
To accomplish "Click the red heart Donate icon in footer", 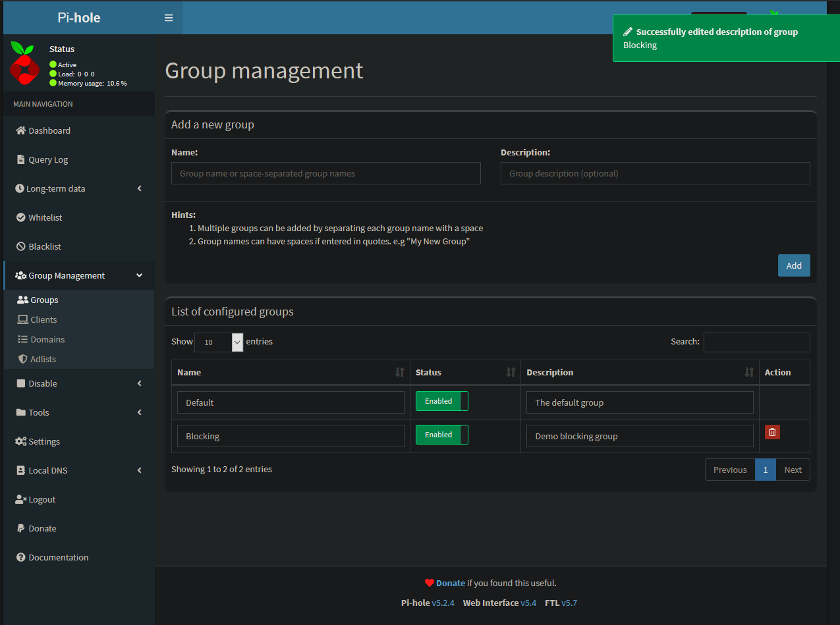I will (429, 583).
